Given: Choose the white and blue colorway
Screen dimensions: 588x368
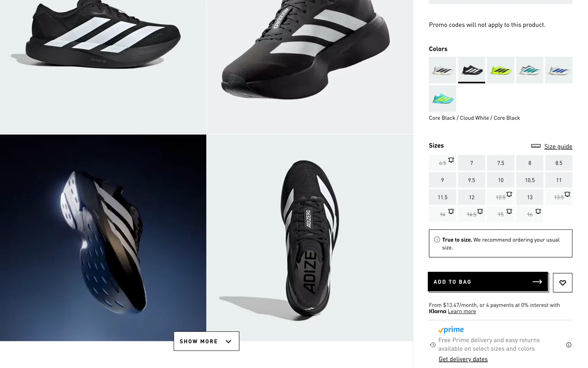Looking at the screenshot, I should 559,70.
